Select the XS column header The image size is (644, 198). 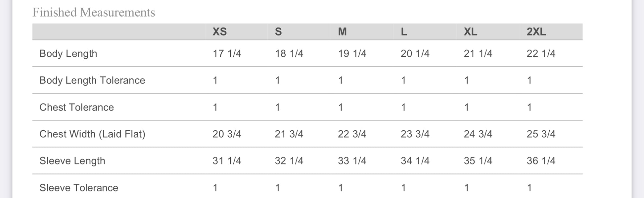pos(219,32)
